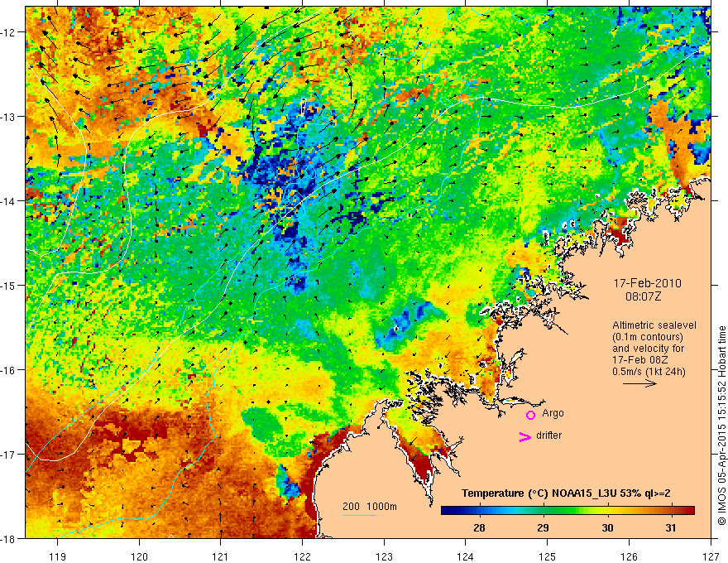Click the -15 latitude axis label
728x563 pixels.
9,285
